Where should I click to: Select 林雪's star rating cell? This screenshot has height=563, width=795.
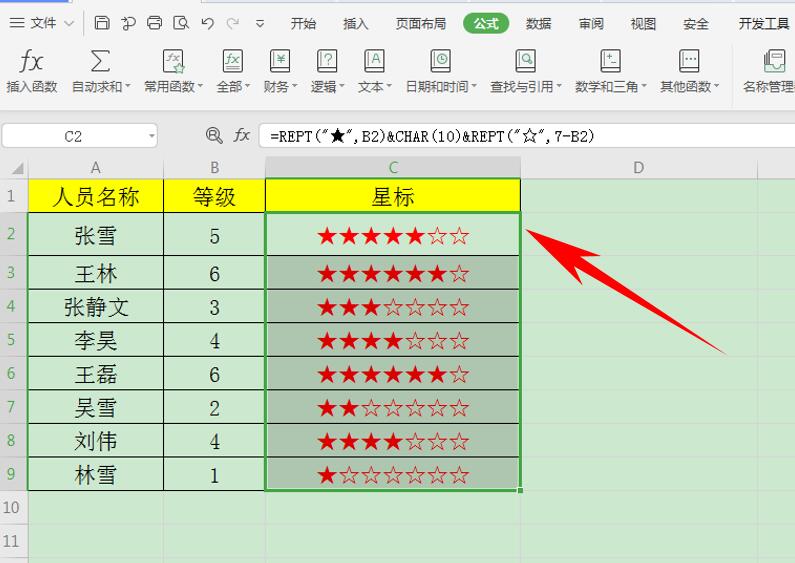pyautogui.click(x=393, y=474)
